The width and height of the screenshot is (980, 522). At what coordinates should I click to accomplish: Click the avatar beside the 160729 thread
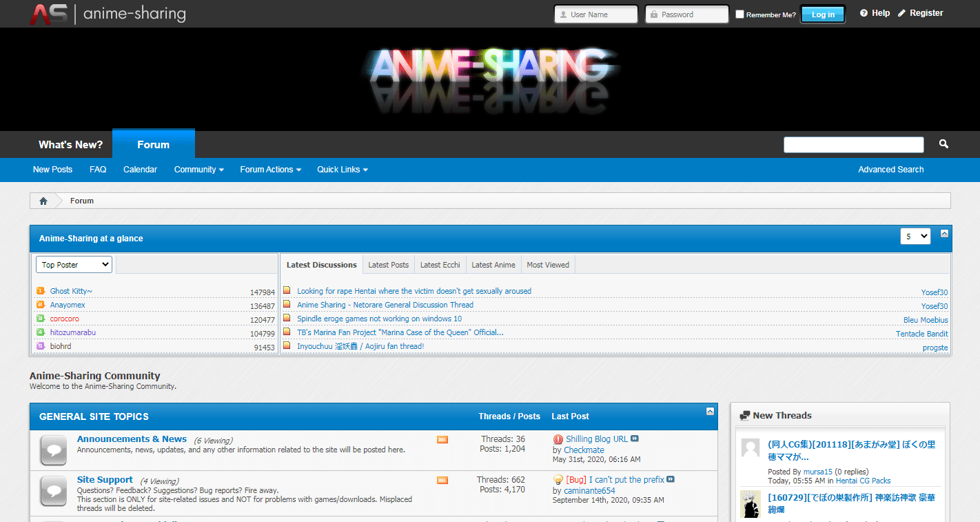[x=751, y=504]
